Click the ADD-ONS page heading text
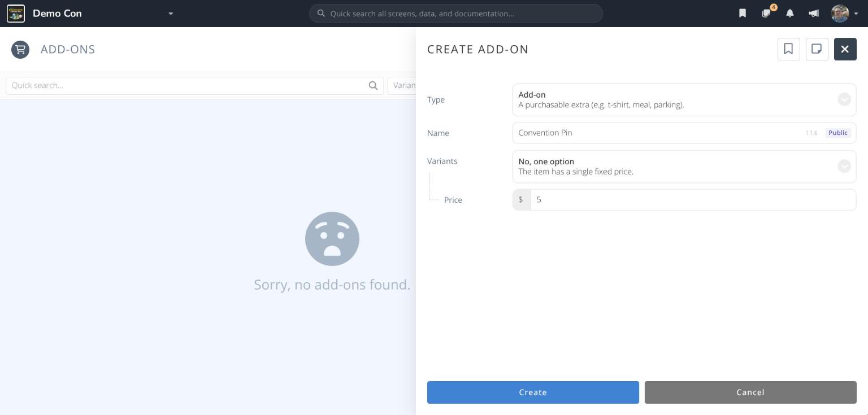 tap(68, 49)
